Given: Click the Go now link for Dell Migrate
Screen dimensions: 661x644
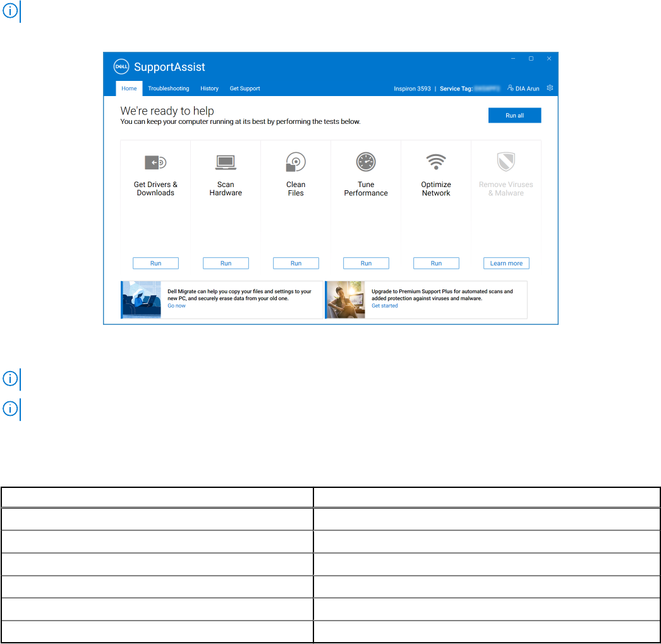Looking at the screenshot, I should (176, 306).
